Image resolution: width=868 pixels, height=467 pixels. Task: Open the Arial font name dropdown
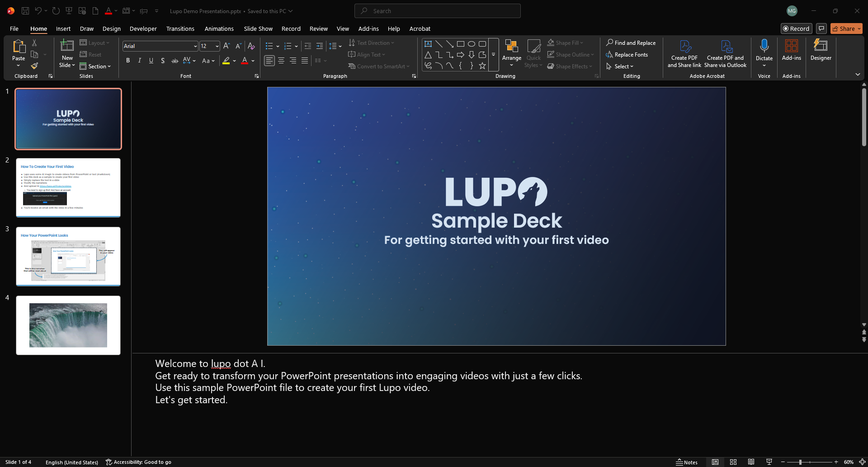coord(195,46)
